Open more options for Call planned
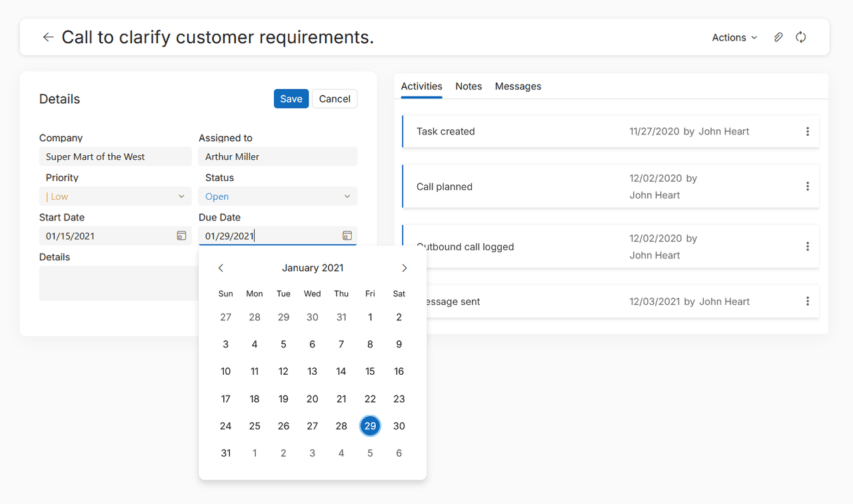This screenshot has height=504, width=853. (x=807, y=186)
